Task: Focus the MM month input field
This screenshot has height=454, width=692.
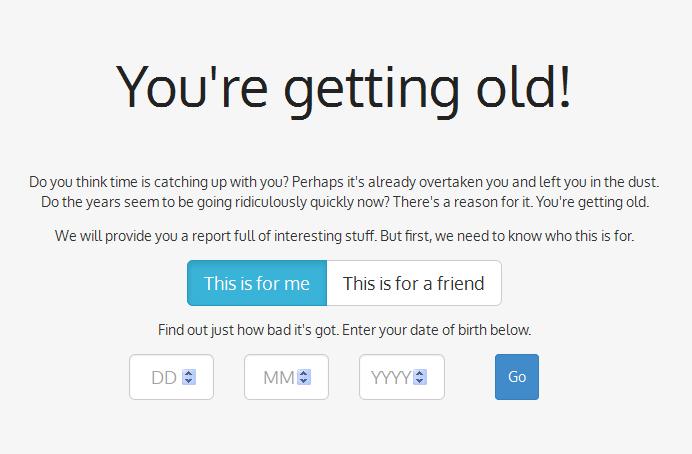Action: pos(274,378)
